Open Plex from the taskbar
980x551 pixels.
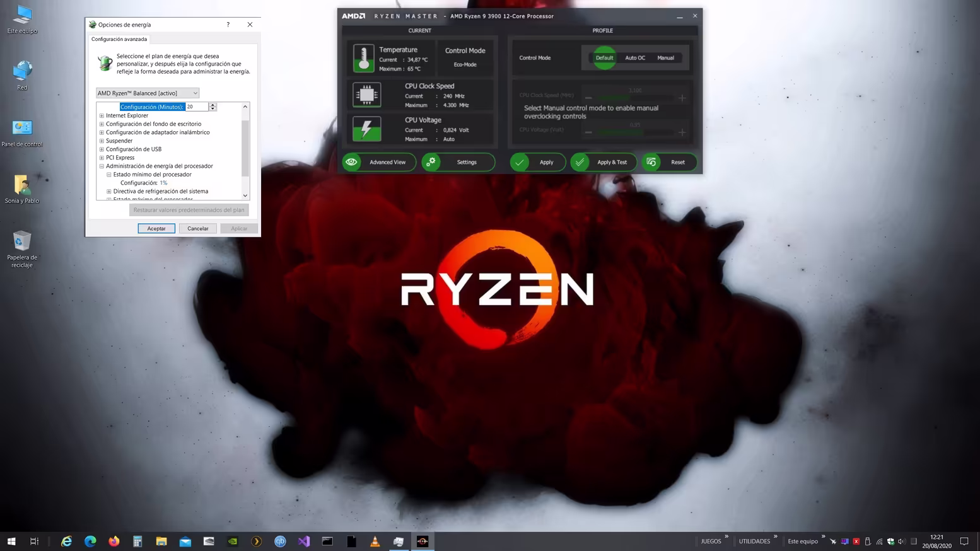(x=256, y=542)
